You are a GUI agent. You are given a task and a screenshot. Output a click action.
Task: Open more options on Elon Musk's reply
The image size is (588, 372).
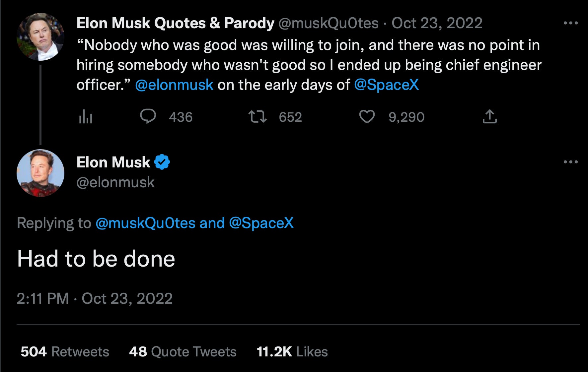(x=570, y=162)
